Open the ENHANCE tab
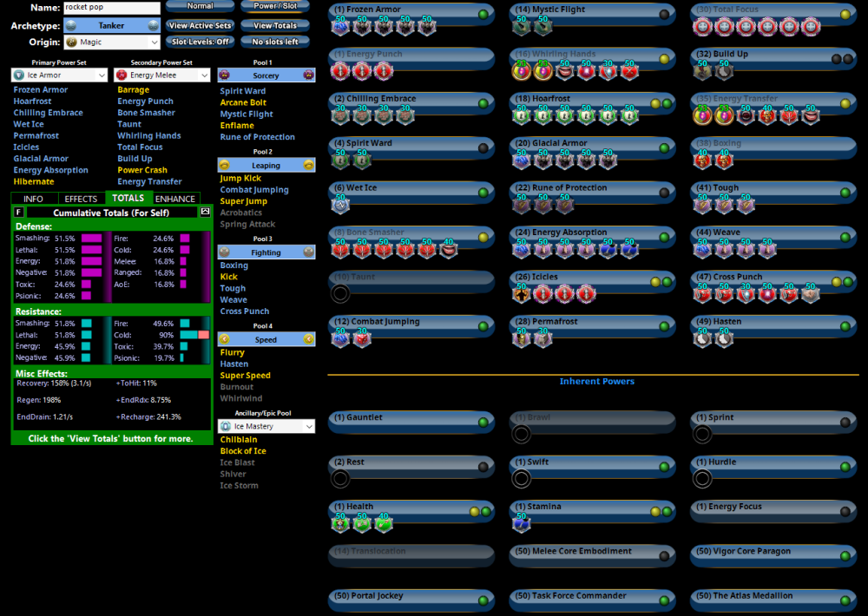868x616 pixels. click(x=174, y=199)
